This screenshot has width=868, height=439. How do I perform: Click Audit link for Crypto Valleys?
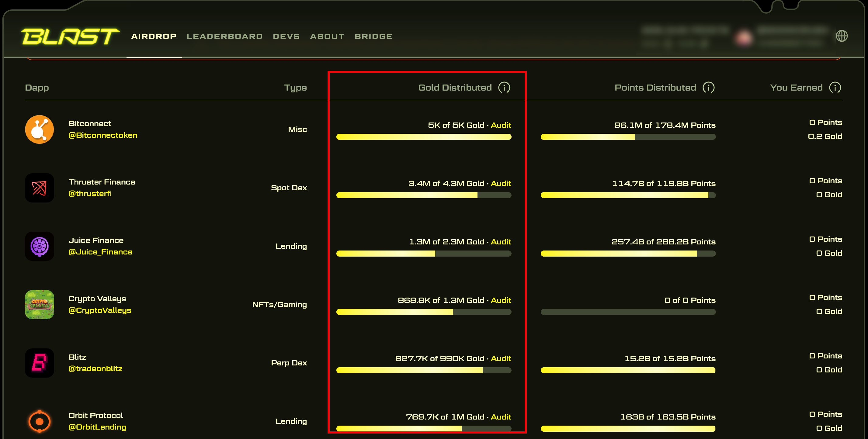pyautogui.click(x=501, y=300)
